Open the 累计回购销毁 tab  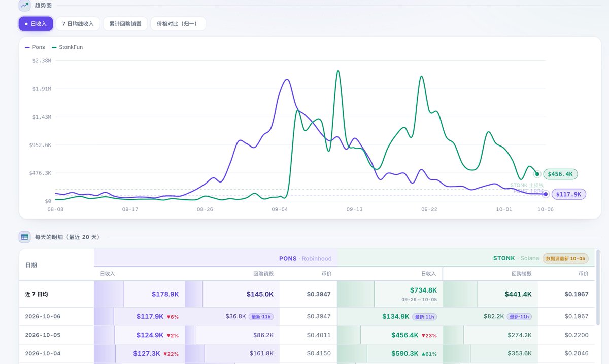click(x=125, y=24)
